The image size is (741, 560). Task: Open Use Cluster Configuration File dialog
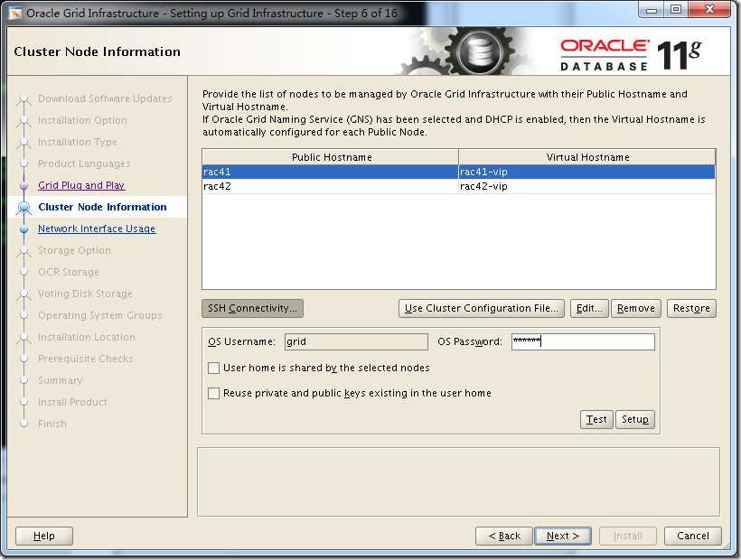point(481,308)
